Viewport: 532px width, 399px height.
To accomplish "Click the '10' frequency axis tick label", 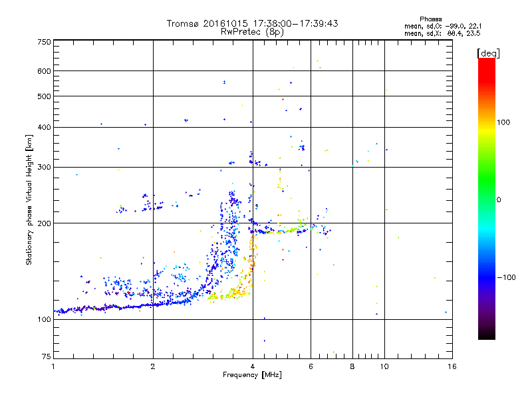I will click(x=384, y=366).
